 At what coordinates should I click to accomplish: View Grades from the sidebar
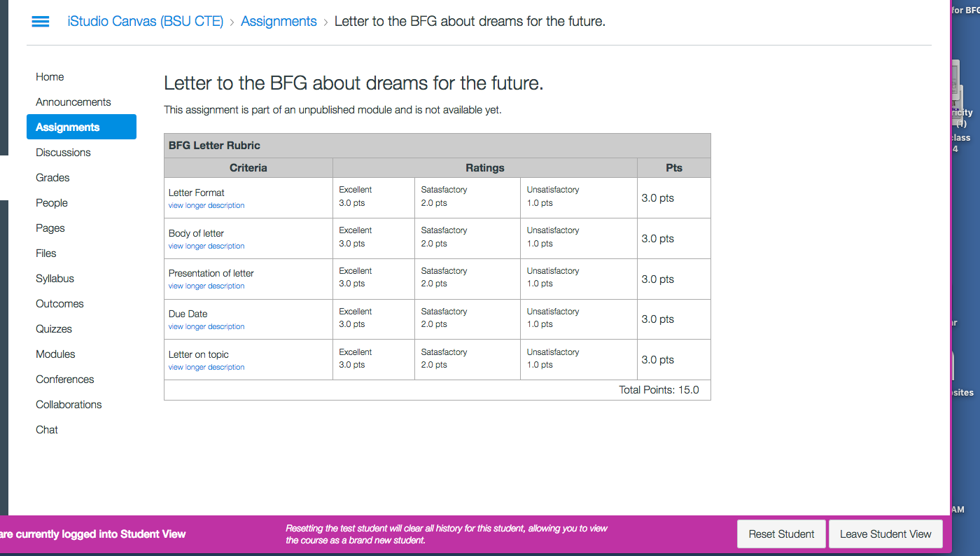coord(52,178)
